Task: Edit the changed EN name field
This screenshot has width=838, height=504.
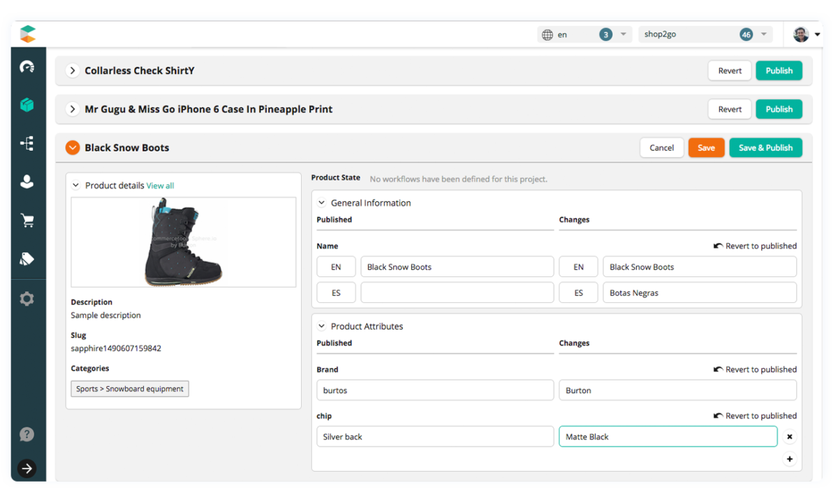Action: coord(700,267)
